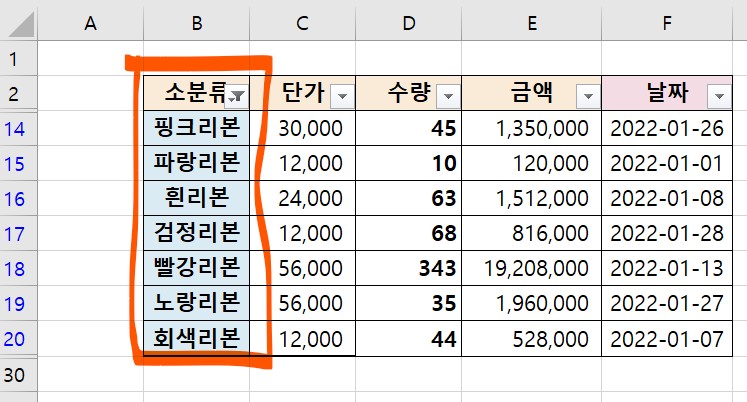Click the Select All corner triangle
Screen dimensions: 747x402
[21, 24]
